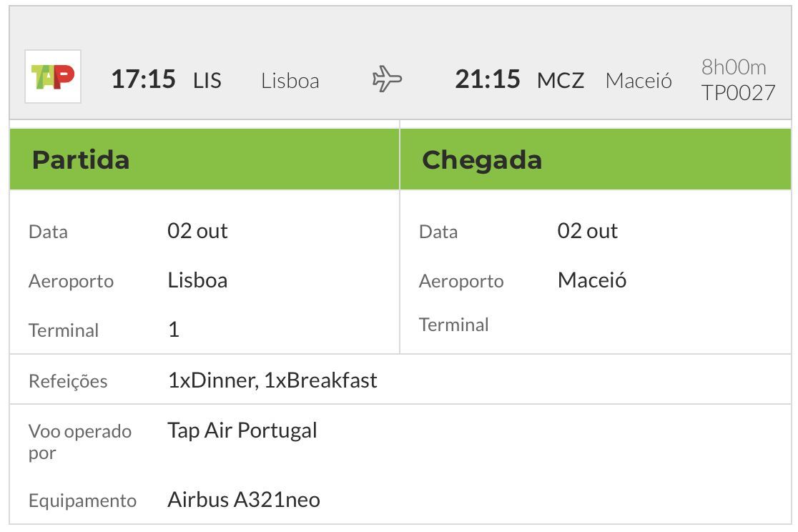Image resolution: width=798 pixels, height=532 pixels.
Task: Click the 8h00m flight duration
Action: (x=734, y=66)
